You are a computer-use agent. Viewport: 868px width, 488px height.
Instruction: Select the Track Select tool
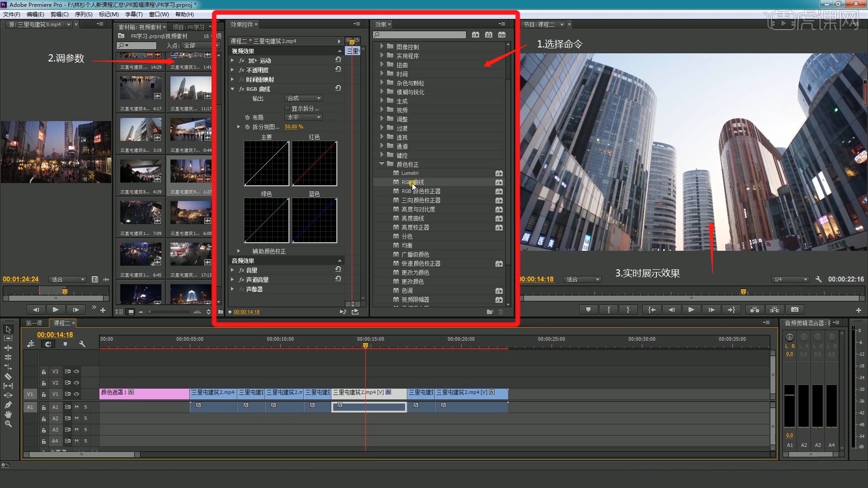pos(8,338)
